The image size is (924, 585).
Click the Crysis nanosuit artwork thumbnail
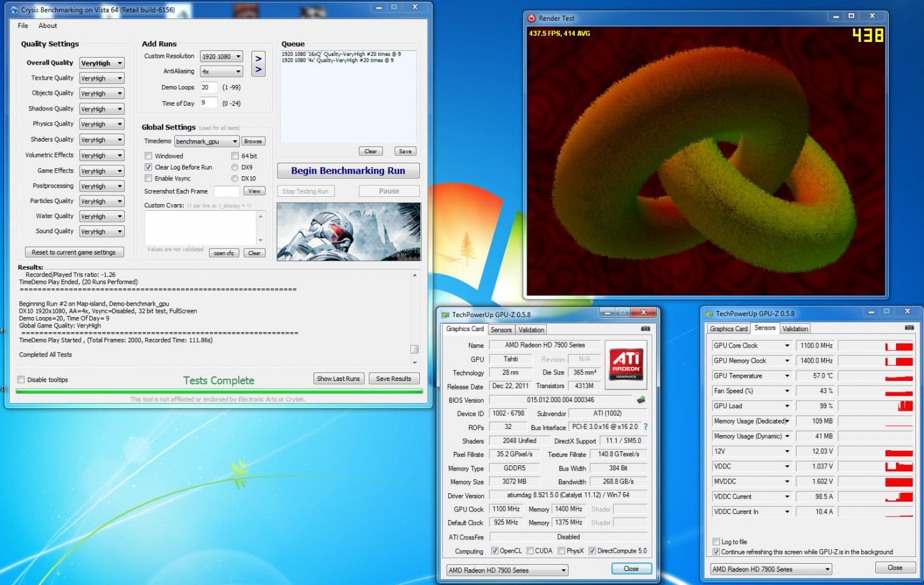pos(349,231)
